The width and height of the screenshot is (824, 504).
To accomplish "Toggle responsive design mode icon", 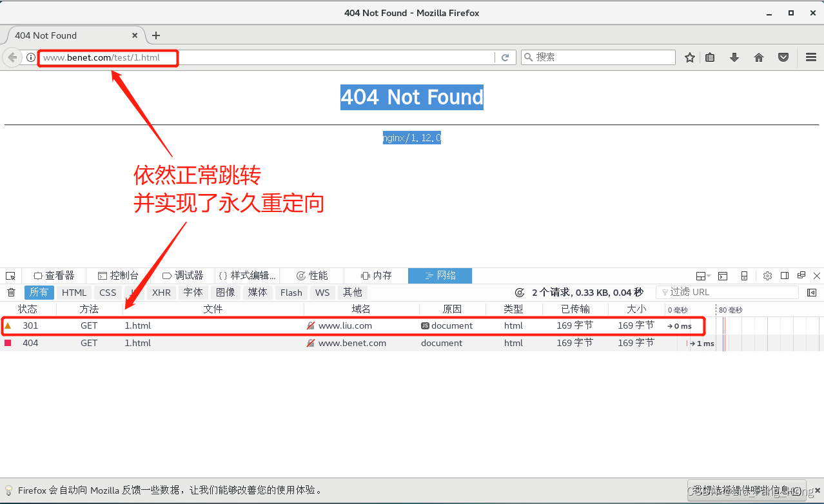I will 744,276.
